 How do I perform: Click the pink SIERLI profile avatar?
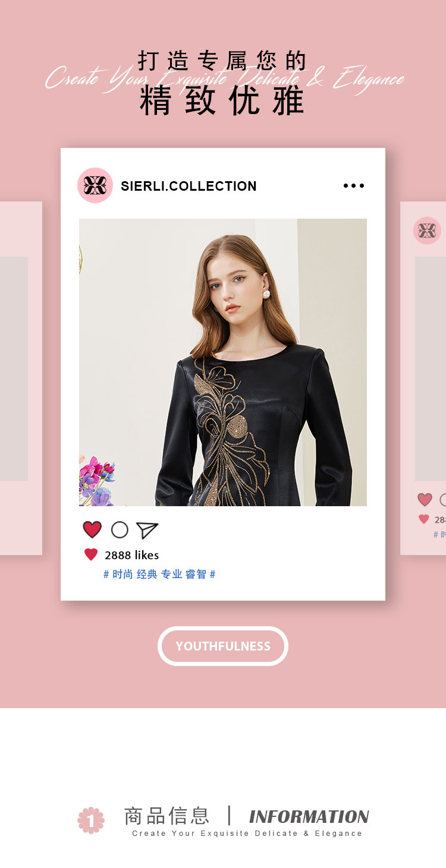[x=95, y=185]
